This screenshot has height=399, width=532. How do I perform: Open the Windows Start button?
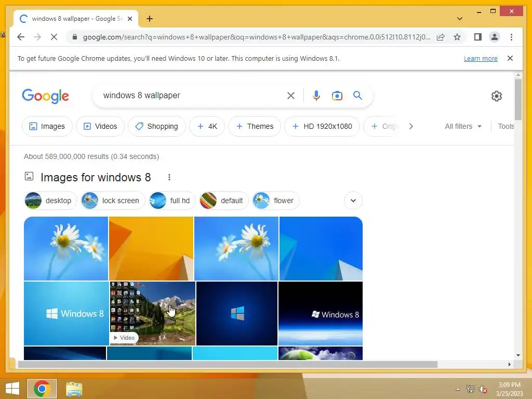(x=12, y=389)
